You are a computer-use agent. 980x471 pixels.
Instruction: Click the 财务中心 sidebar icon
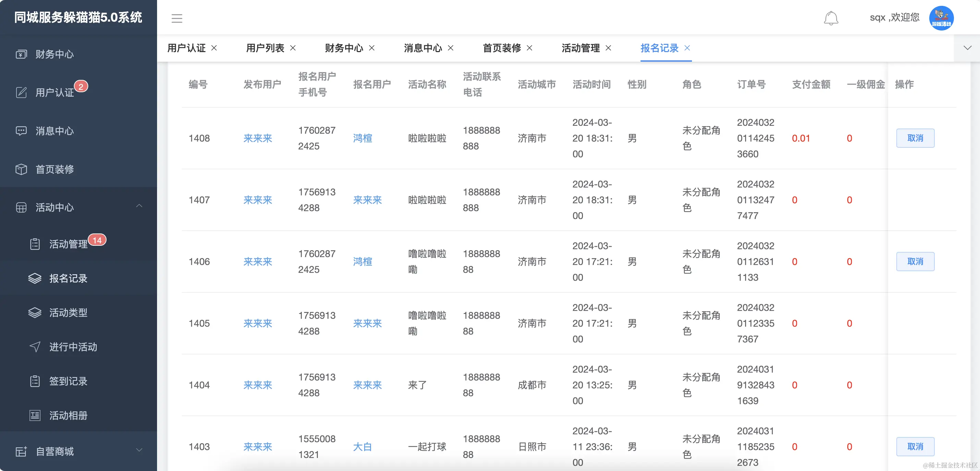coord(21,54)
